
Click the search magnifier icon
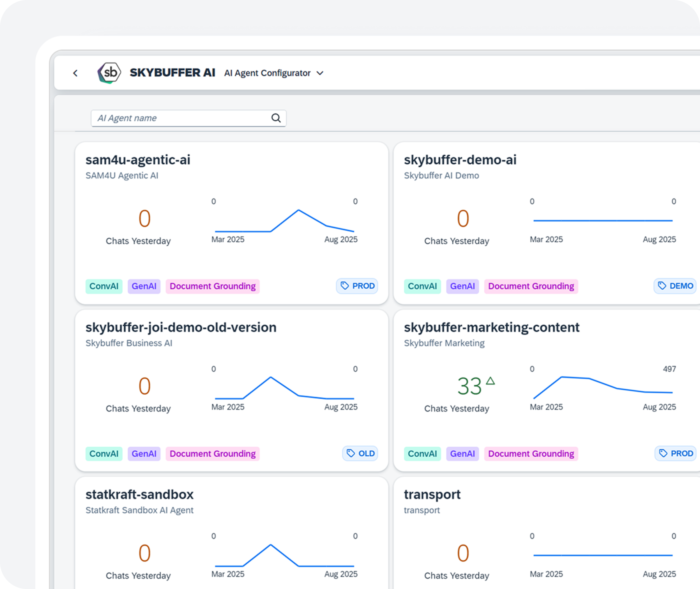pos(276,118)
